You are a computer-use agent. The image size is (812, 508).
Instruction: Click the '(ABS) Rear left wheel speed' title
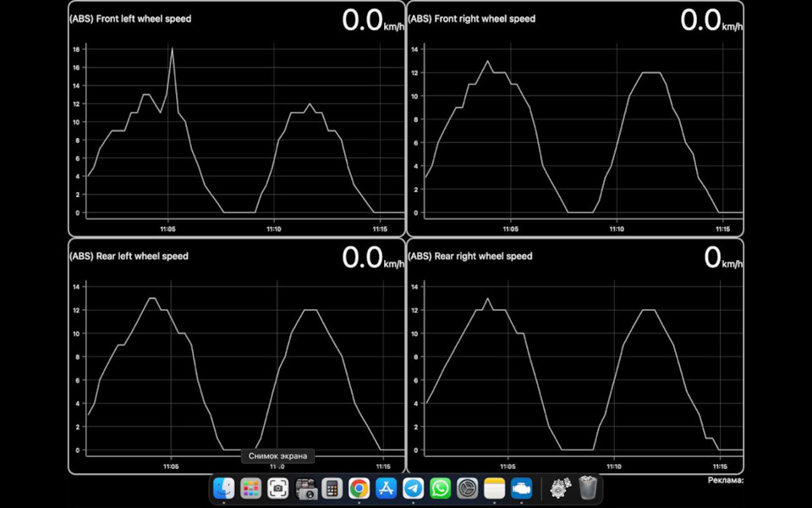click(x=129, y=256)
